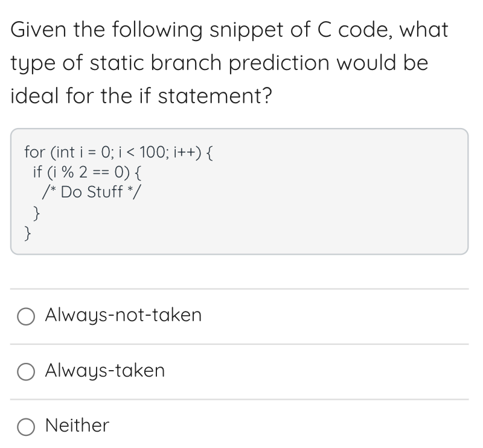Select the Neither radio button
This screenshot has height=448, width=483.
coord(26,427)
